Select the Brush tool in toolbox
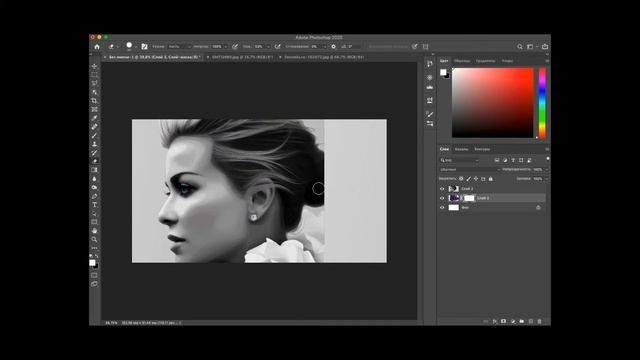The width and height of the screenshot is (640, 360). coord(94,136)
